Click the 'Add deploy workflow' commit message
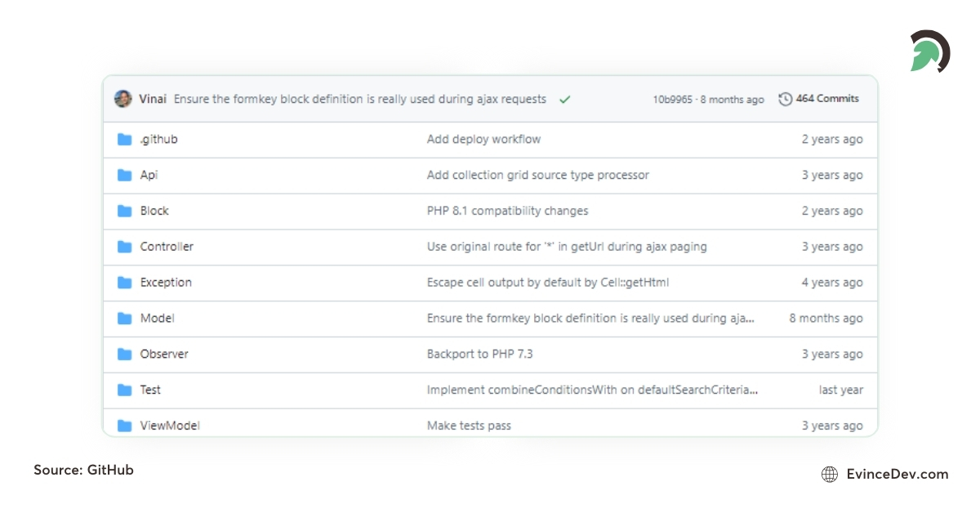This screenshot has height=513, width=980. (x=483, y=139)
